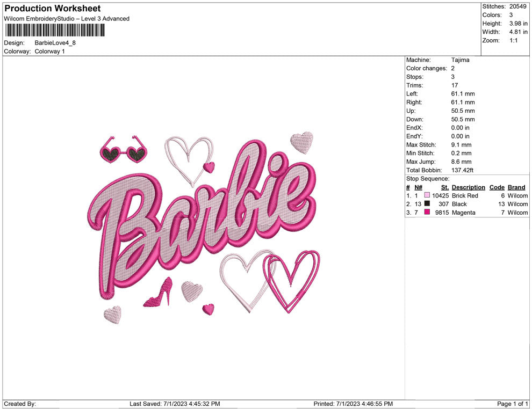
Task: Click the zoom value '1:1'
Action: (513, 40)
